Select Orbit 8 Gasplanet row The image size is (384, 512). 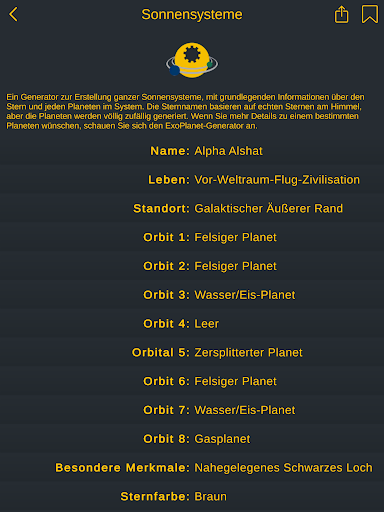click(192, 439)
